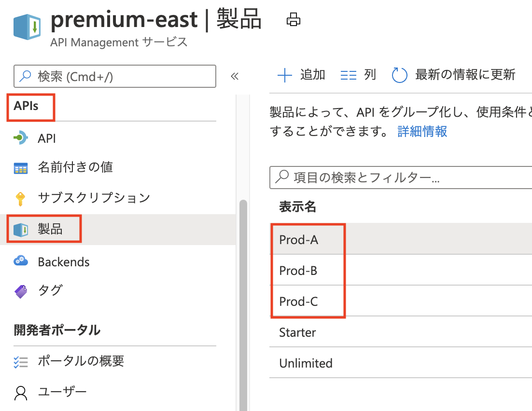Click the user person icon
The image size is (532, 411).
[x=21, y=393]
